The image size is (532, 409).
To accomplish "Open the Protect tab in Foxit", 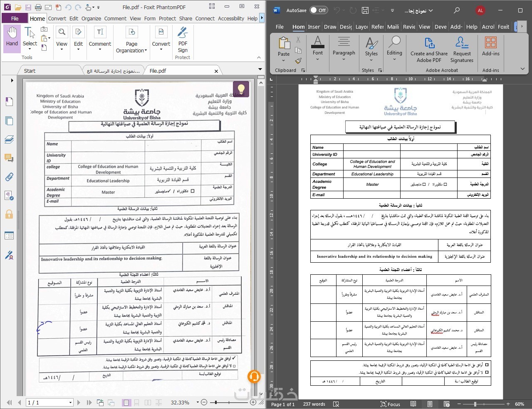I will click(x=167, y=18).
